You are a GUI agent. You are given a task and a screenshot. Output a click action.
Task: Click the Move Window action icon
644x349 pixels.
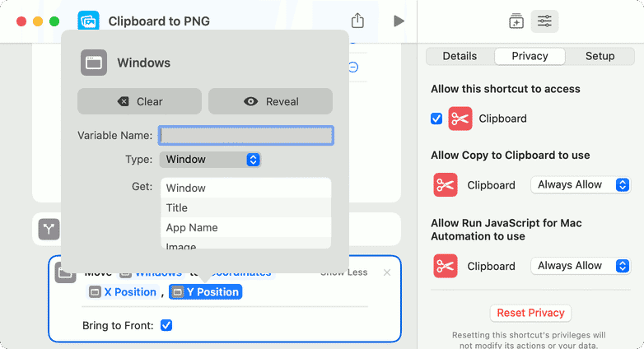[65, 272]
